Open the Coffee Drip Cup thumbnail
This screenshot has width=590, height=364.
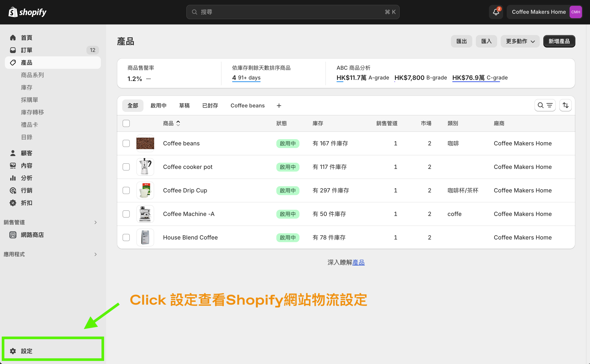(x=145, y=190)
